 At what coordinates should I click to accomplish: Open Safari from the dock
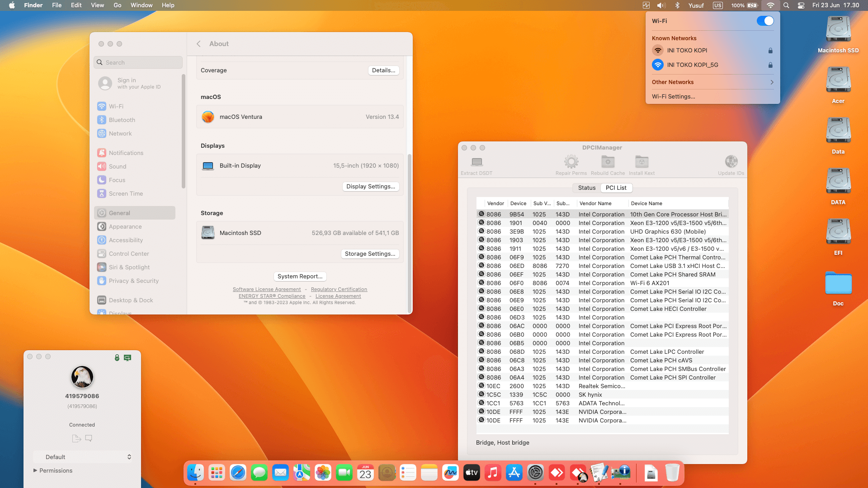238,473
